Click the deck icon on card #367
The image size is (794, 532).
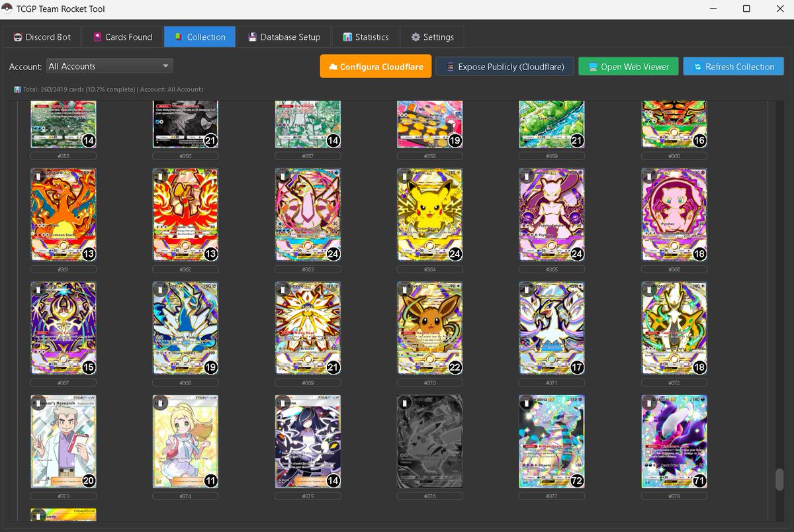click(x=38, y=290)
